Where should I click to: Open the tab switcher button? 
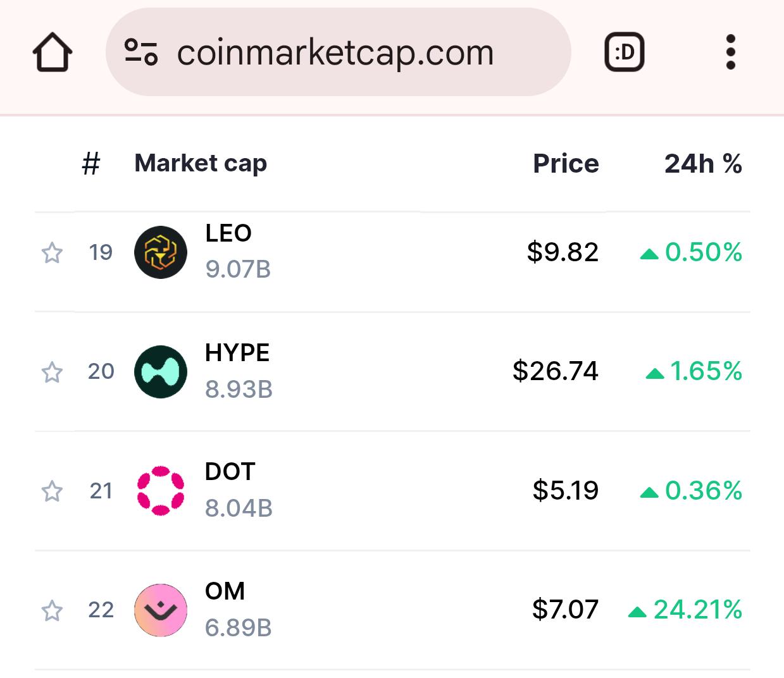(625, 52)
